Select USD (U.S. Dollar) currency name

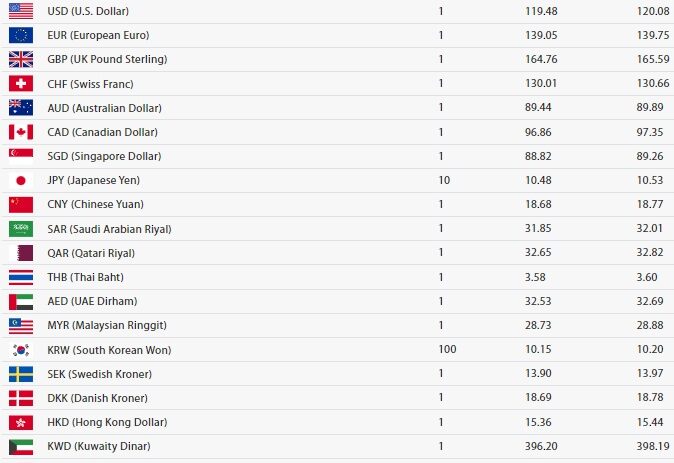(x=88, y=11)
